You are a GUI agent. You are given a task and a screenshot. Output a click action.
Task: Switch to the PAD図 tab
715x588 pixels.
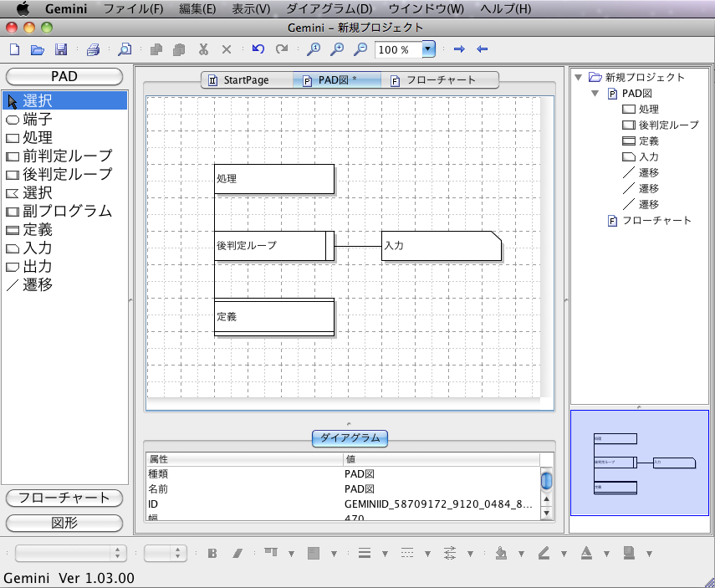pyautogui.click(x=336, y=80)
